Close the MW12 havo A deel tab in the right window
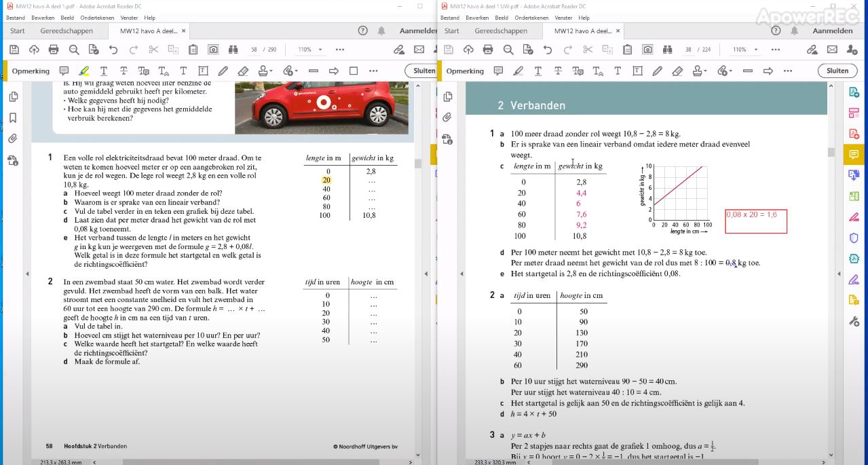 [618, 31]
